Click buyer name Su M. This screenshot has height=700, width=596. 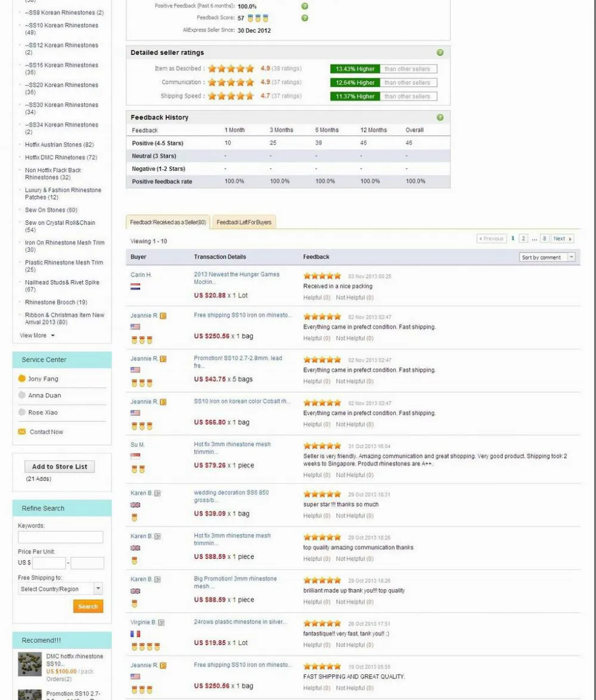click(138, 444)
